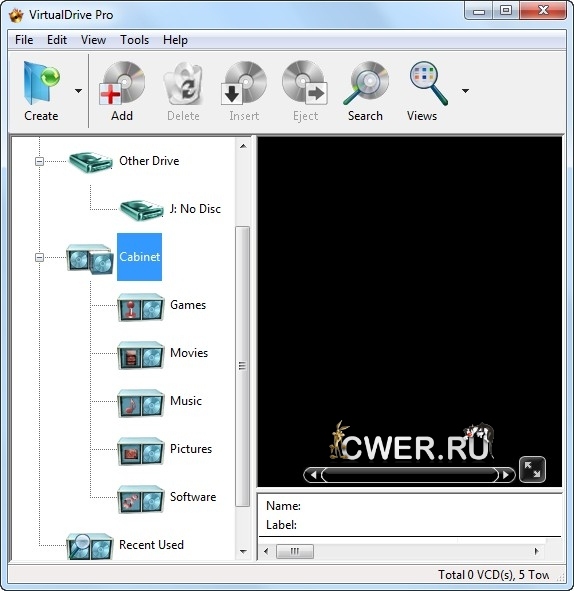
Task: Click the Insert disc icon
Action: coord(244,83)
